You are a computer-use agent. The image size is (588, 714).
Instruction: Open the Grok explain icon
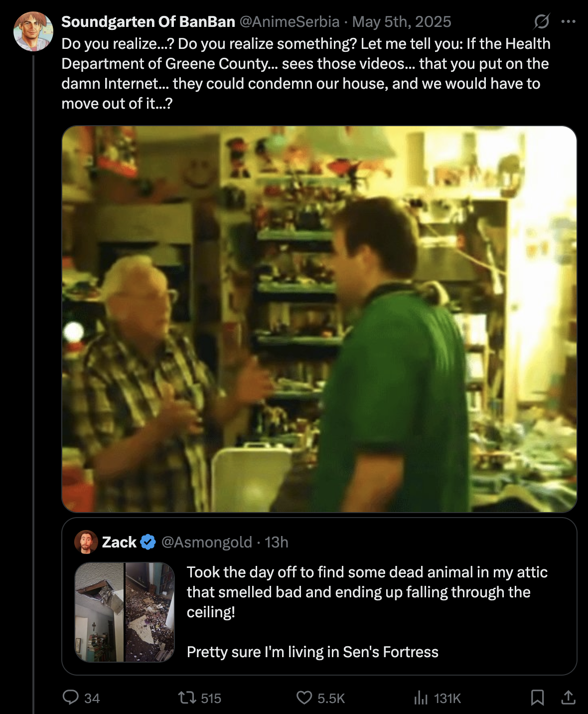coord(542,21)
